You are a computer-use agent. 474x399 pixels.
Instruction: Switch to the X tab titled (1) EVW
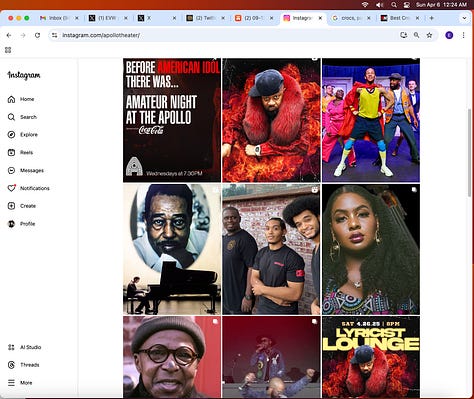coord(108,18)
